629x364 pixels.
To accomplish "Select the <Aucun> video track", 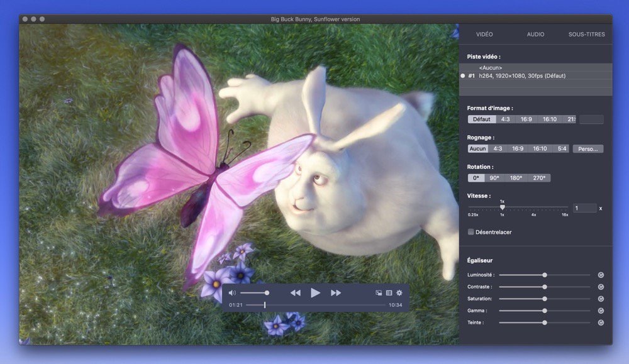I will pyautogui.click(x=535, y=68).
